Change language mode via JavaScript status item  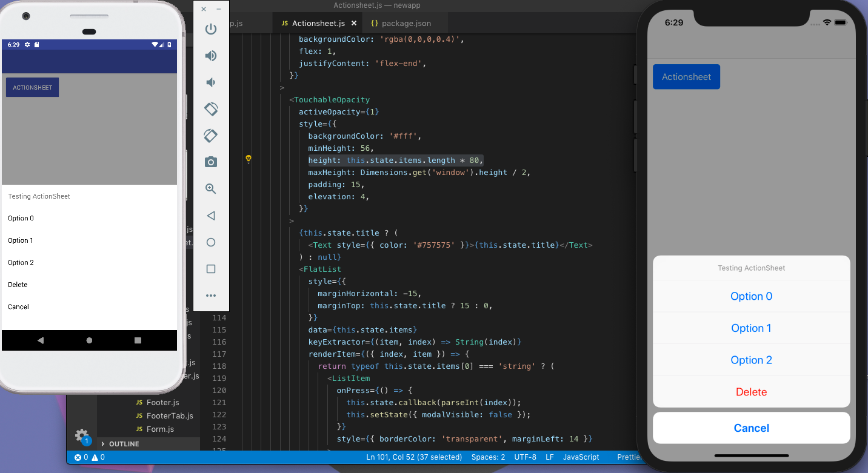coord(581,457)
